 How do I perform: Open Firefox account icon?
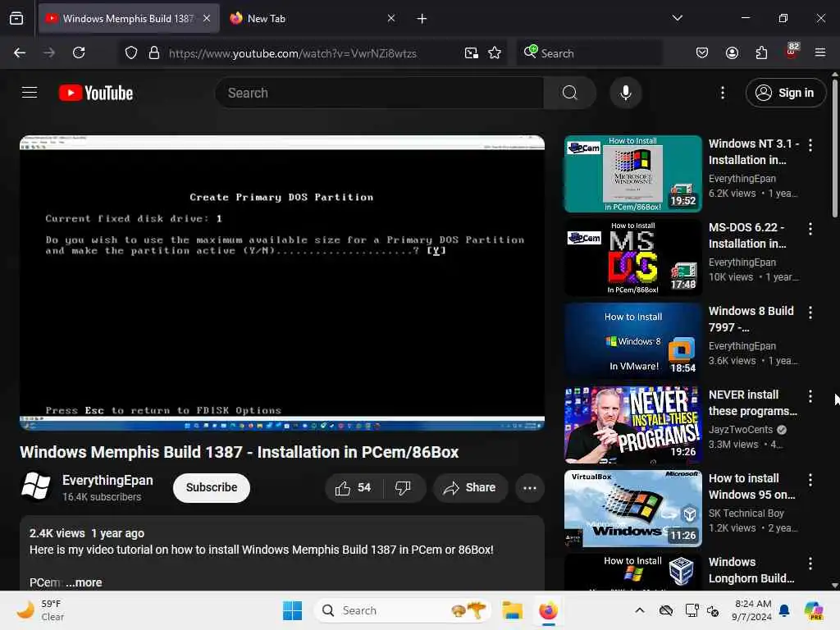point(732,52)
